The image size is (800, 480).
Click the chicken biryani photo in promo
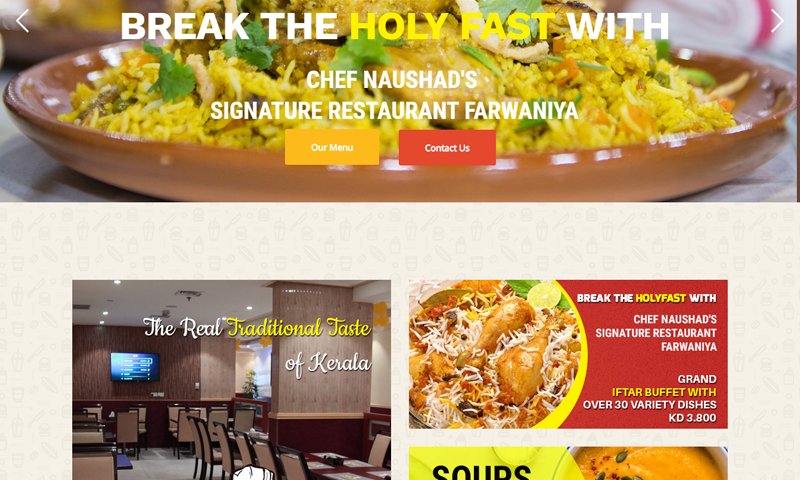(x=492, y=354)
